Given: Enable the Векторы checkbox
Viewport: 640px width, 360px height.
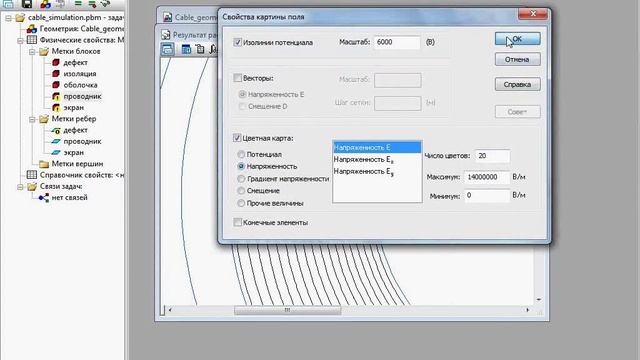Looking at the screenshot, I should [237, 78].
